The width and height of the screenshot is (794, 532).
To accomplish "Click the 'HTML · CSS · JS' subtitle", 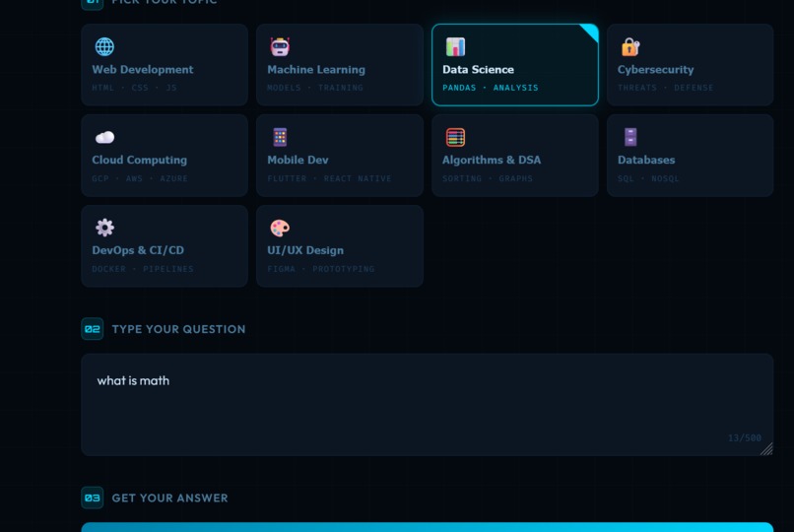I will (134, 88).
